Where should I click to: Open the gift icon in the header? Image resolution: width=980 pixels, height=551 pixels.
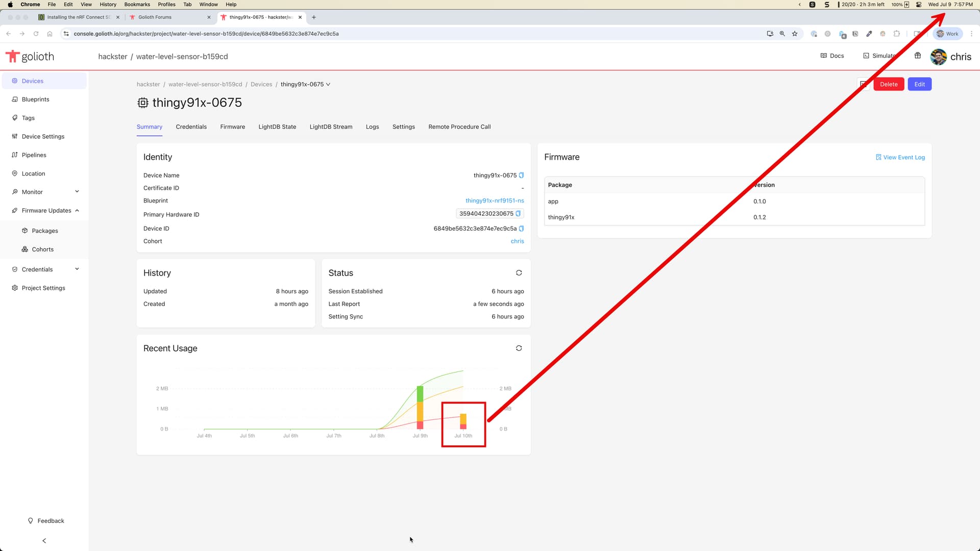(918, 56)
